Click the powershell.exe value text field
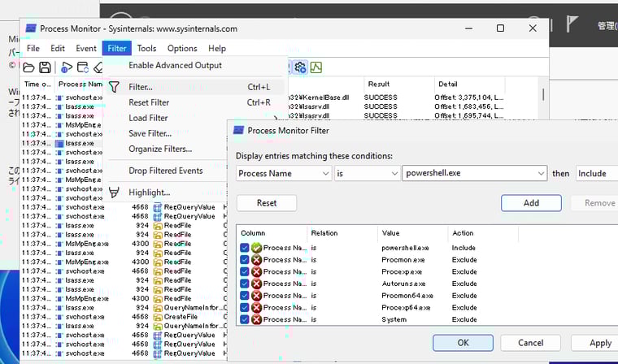The image size is (618, 364). point(469,173)
